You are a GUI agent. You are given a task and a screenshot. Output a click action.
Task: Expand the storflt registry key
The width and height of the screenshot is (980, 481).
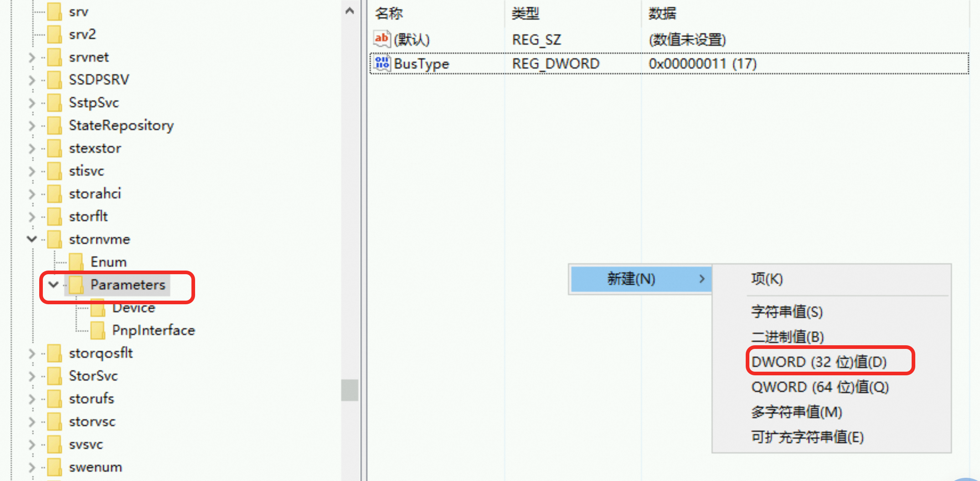pos(31,217)
